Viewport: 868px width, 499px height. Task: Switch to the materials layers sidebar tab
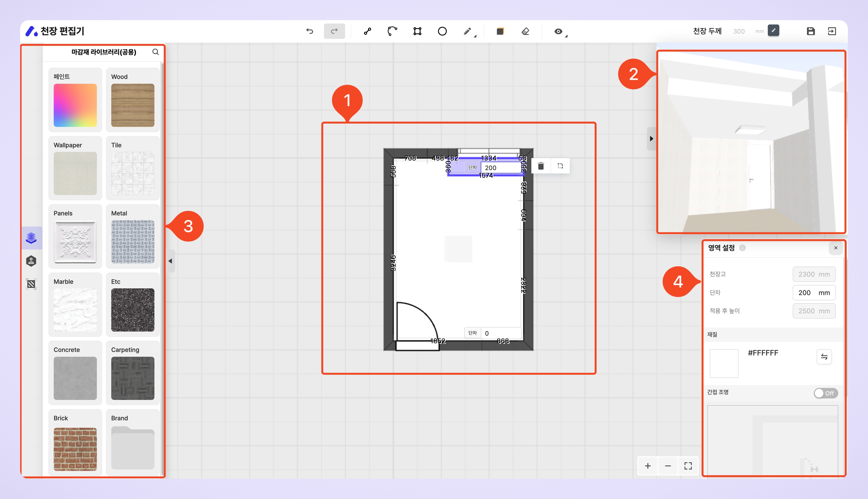click(31, 238)
